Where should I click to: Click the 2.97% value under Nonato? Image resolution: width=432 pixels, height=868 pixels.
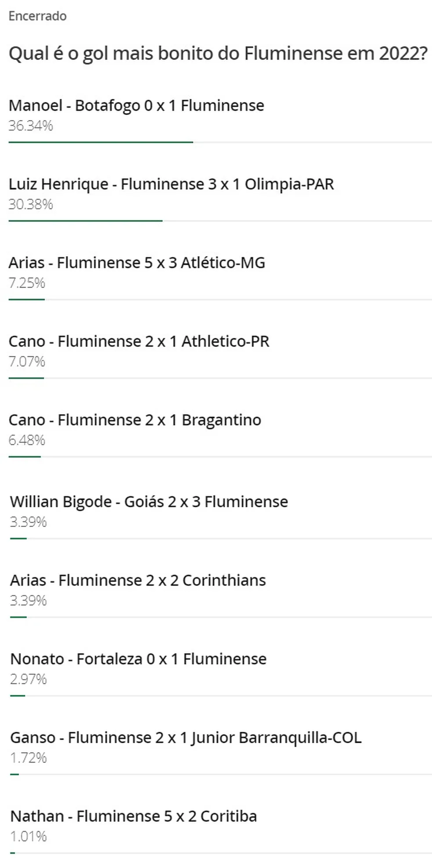tap(29, 679)
